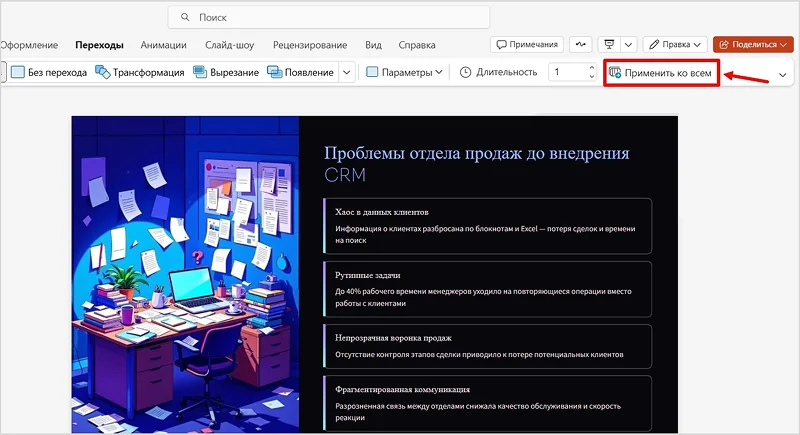The height and width of the screenshot is (435, 800).
Task: Click the Информация о клиентах разбросана text
Action: tap(485, 235)
